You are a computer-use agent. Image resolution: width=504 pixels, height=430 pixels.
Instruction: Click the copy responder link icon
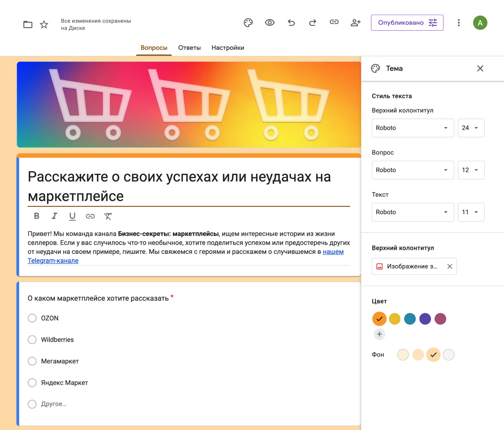[334, 23]
